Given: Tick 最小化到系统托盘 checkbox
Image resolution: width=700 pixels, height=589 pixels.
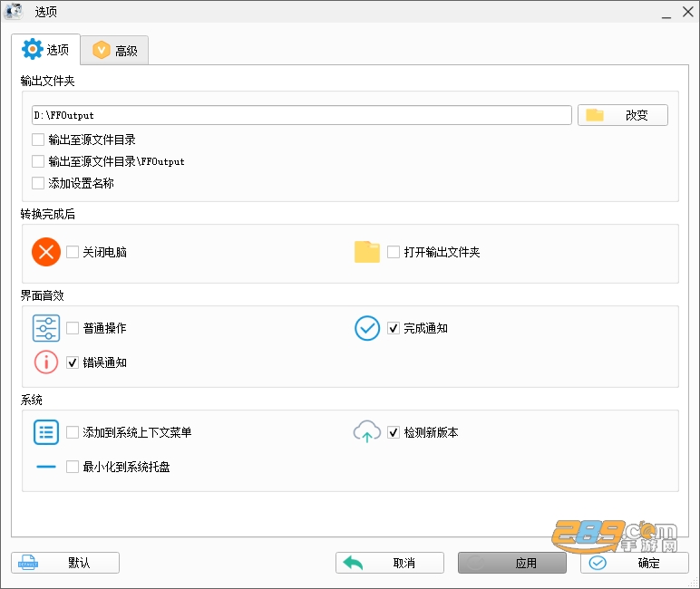Looking at the screenshot, I should tap(73, 467).
